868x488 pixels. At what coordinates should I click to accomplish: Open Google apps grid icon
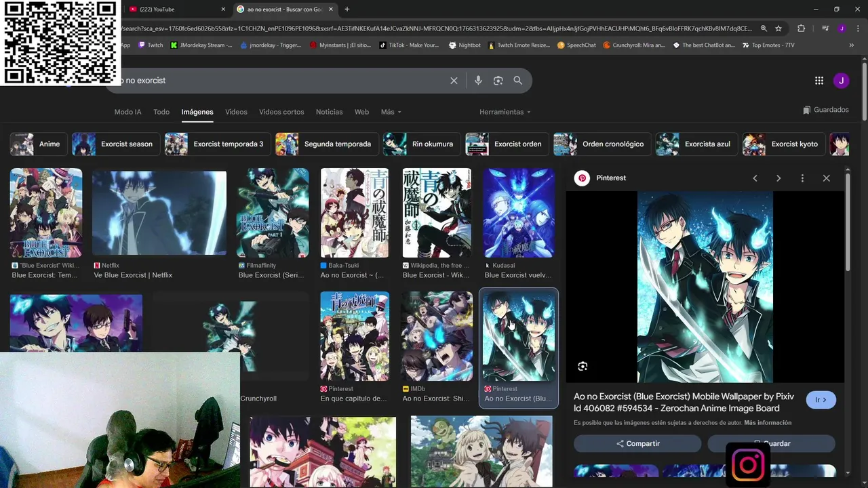[819, 81]
